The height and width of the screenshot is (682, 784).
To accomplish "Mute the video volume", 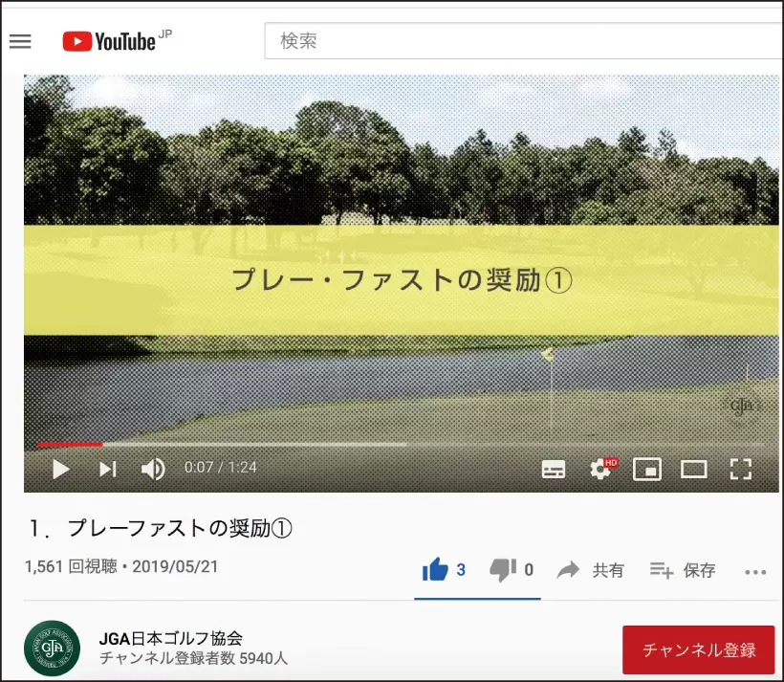I will pyautogui.click(x=153, y=470).
